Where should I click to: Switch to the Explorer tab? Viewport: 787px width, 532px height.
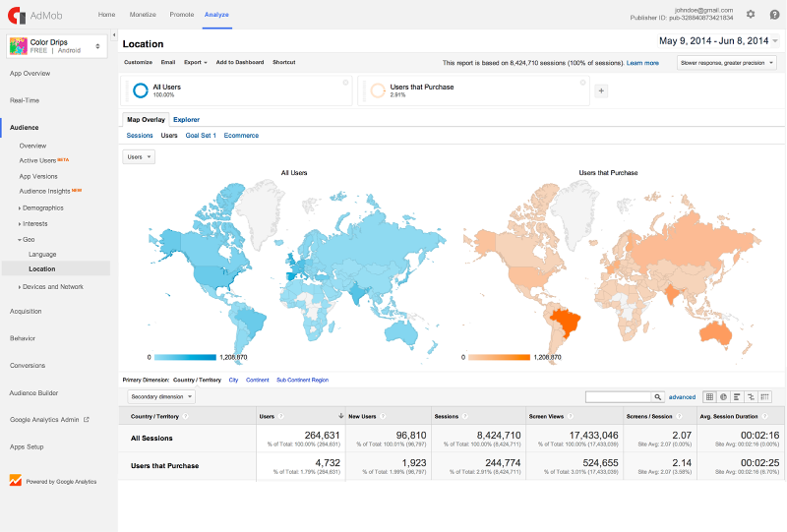[186, 119]
